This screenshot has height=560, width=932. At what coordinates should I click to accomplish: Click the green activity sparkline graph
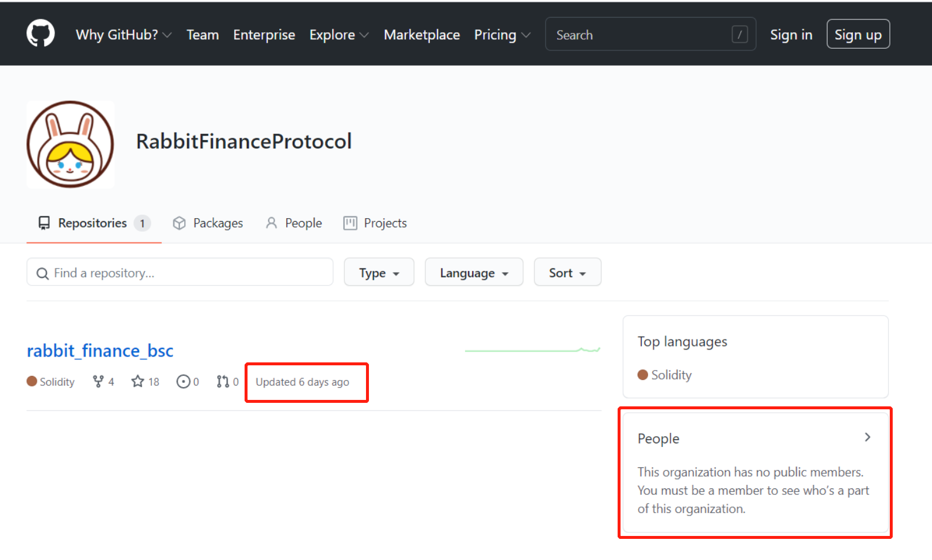pos(533,350)
